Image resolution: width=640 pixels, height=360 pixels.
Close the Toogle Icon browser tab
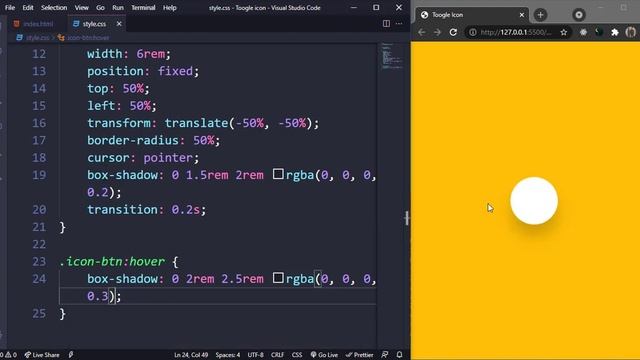coord(522,15)
